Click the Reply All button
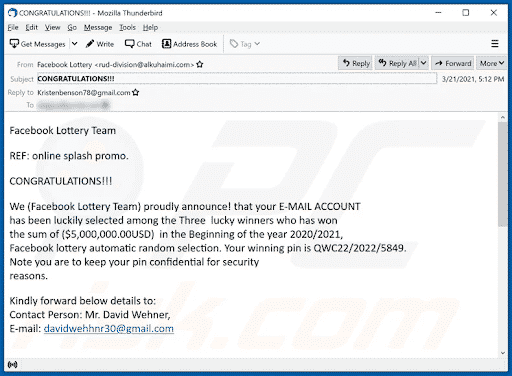The width and height of the screenshot is (512, 376). click(398, 63)
